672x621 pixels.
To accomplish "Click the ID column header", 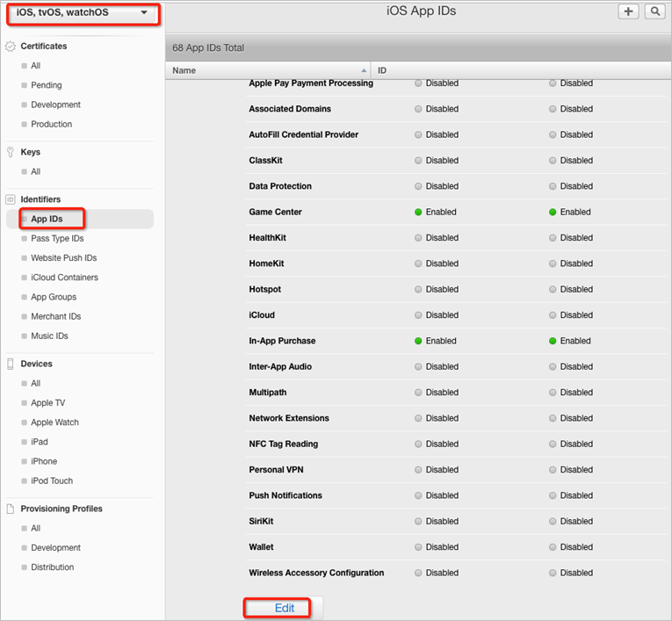I will [382, 70].
